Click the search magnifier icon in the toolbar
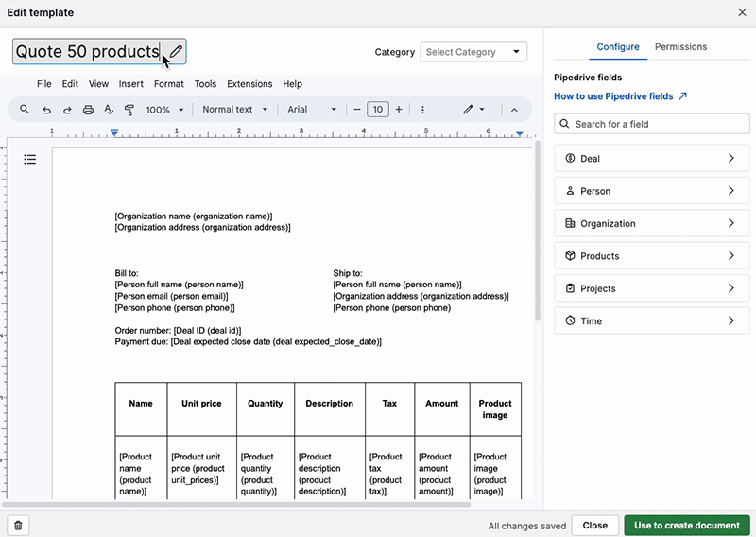The image size is (756, 537). pos(25,110)
